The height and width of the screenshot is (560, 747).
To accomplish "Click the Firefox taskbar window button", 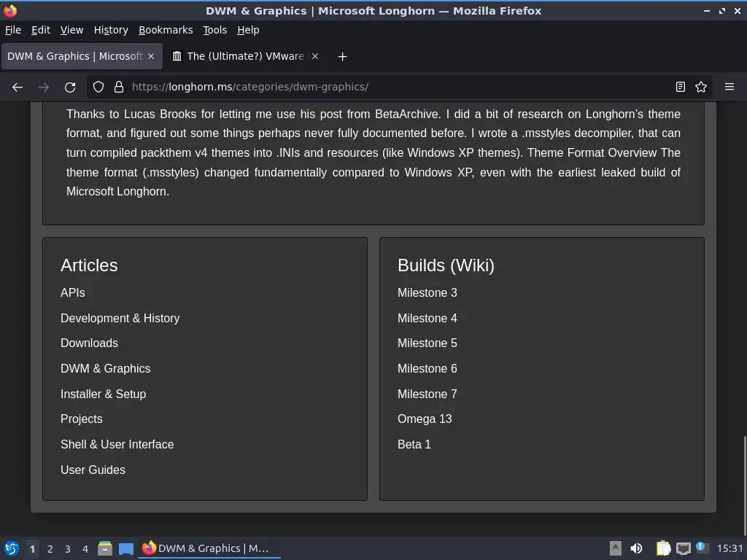I will click(x=209, y=548).
